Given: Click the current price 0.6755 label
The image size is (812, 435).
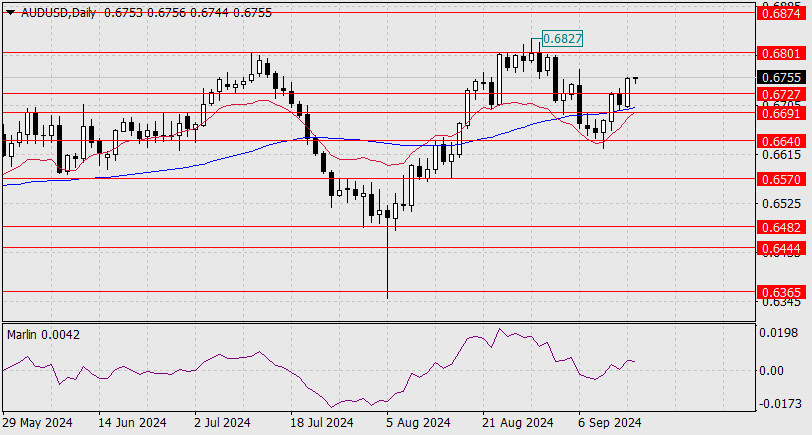Looking at the screenshot, I should pos(782,78).
